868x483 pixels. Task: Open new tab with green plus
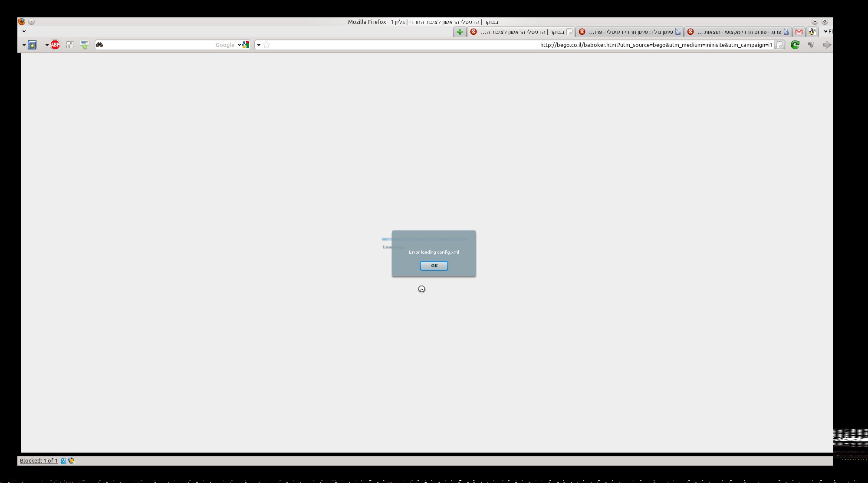click(460, 32)
